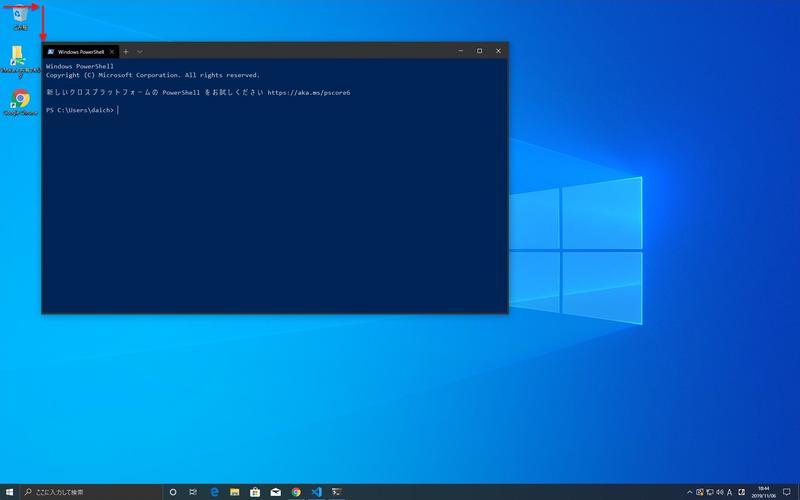Close the Windows Terminal window
Viewport: 800px width, 500px height.
click(498, 51)
